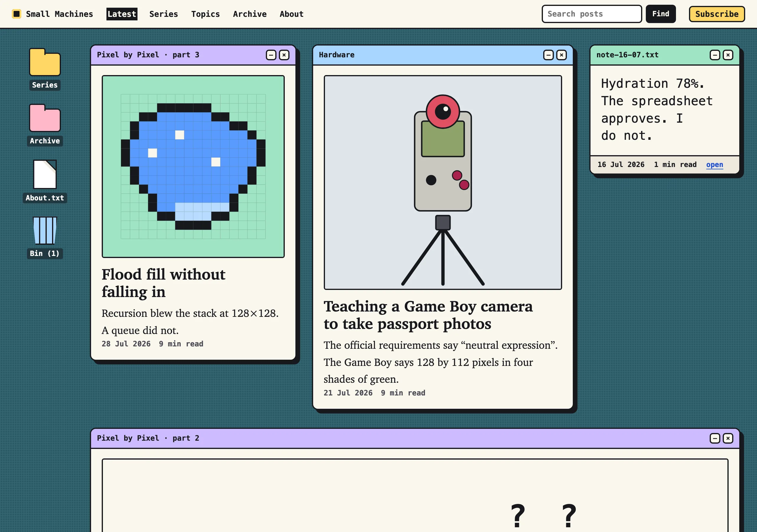
Task: Click the "note-16-07.txt" title text
Action: (x=627, y=55)
